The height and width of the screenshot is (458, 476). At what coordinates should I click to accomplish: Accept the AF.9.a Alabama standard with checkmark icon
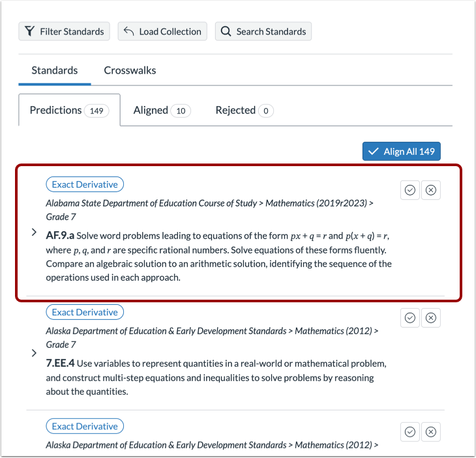(410, 190)
